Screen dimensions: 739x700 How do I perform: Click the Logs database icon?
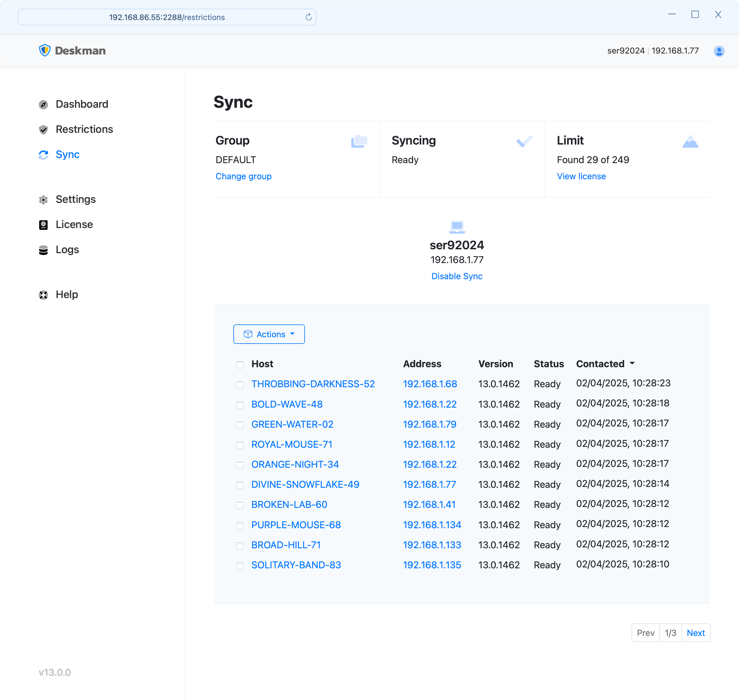point(43,250)
